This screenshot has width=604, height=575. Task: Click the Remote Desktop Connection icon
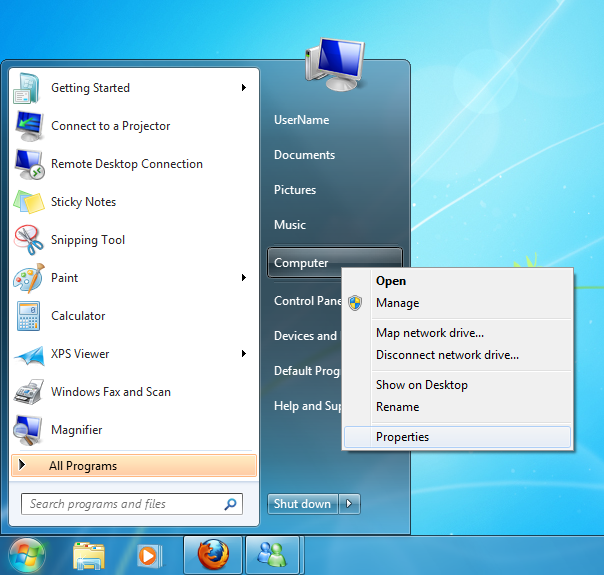click(29, 164)
